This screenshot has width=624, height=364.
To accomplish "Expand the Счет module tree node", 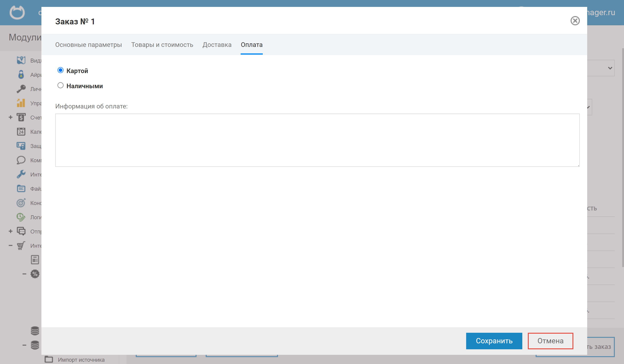I will [10, 117].
